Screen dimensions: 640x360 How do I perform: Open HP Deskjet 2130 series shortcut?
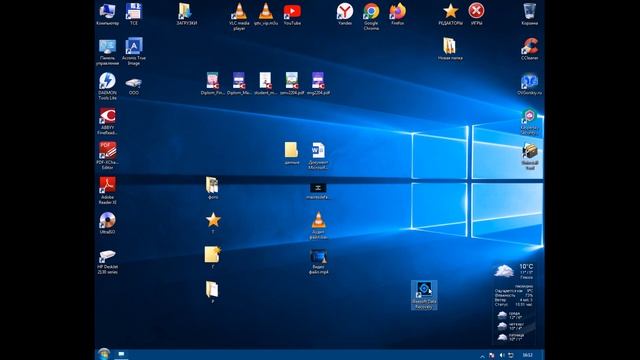pos(107,262)
